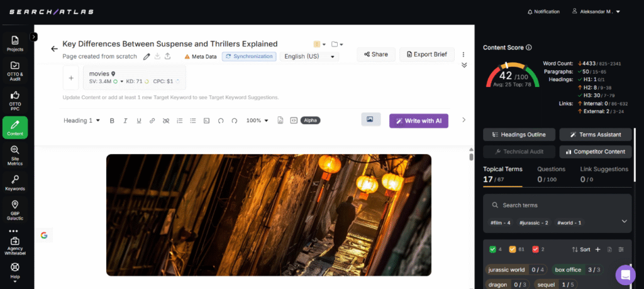
Task: Open the yellow status label dropdown
Action: (x=319, y=44)
